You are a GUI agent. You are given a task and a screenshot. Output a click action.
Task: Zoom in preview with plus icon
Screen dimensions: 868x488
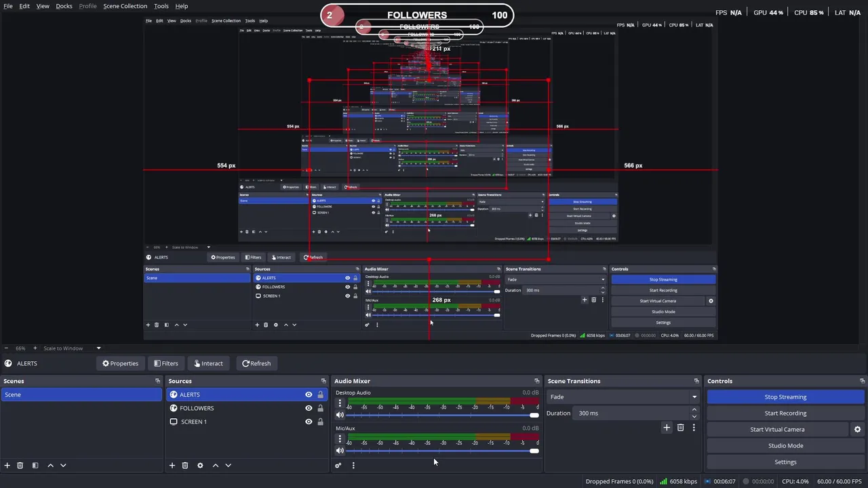coord(35,348)
